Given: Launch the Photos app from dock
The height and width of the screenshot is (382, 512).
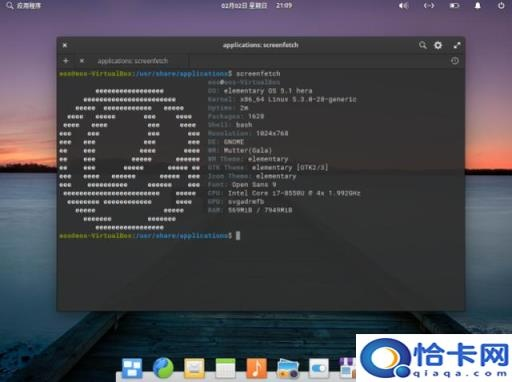Looking at the screenshot, I should [288, 368].
